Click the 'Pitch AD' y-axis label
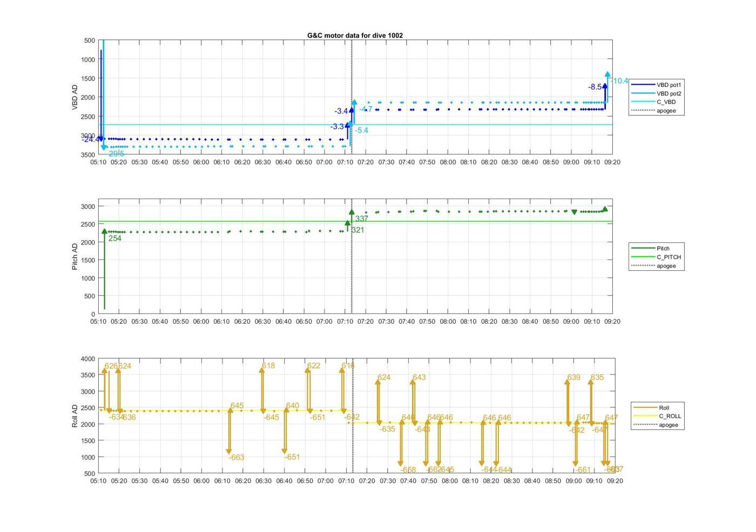756x532 pixels. point(75,256)
